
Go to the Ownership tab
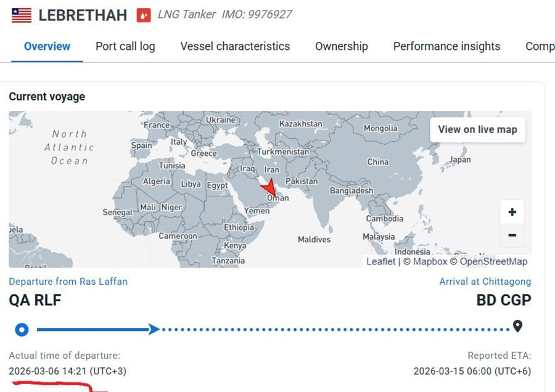coord(342,46)
